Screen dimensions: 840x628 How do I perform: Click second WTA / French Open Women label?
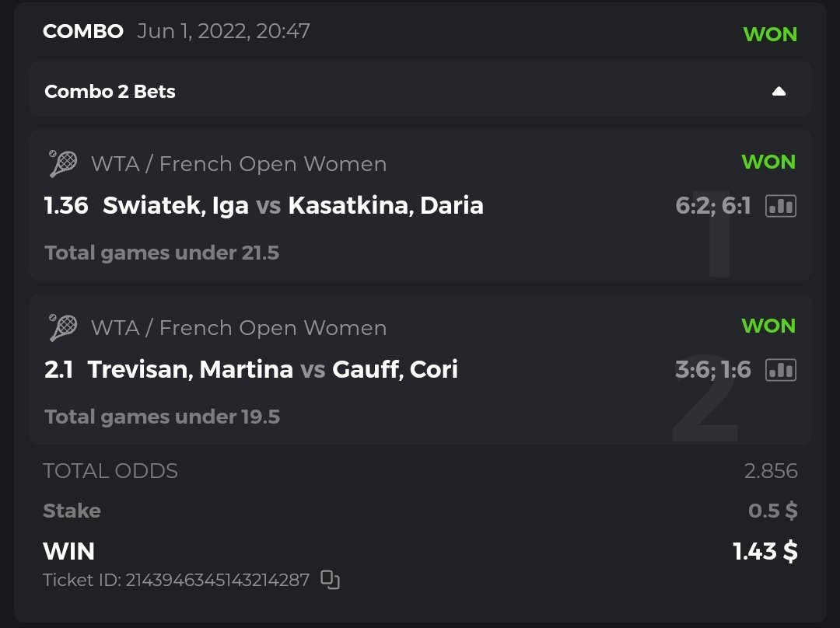[x=238, y=328]
